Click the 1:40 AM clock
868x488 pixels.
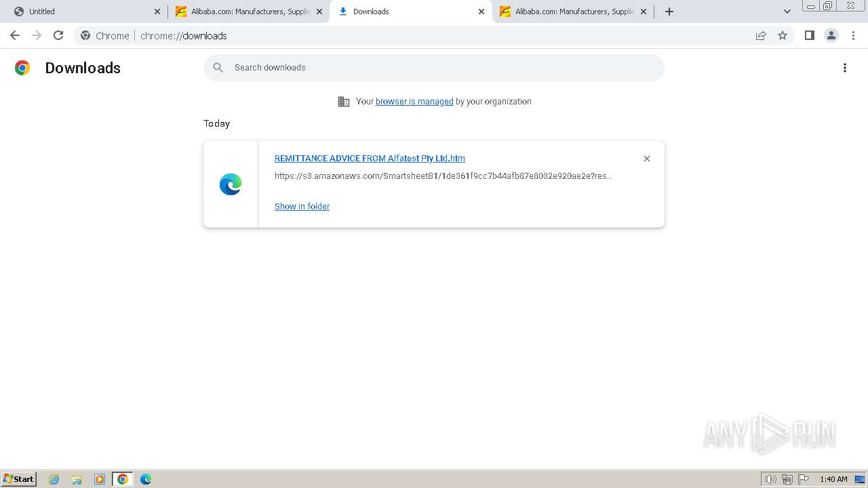pos(833,479)
